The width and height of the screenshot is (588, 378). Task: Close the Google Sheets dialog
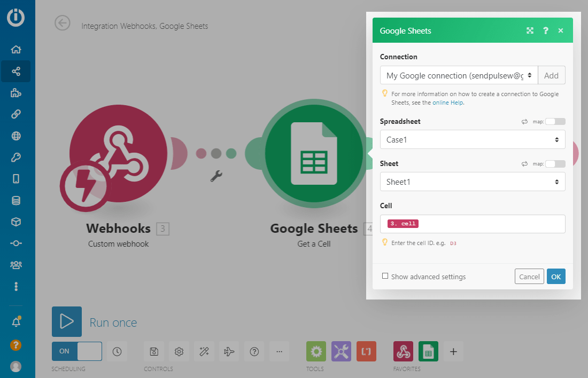pyautogui.click(x=561, y=30)
